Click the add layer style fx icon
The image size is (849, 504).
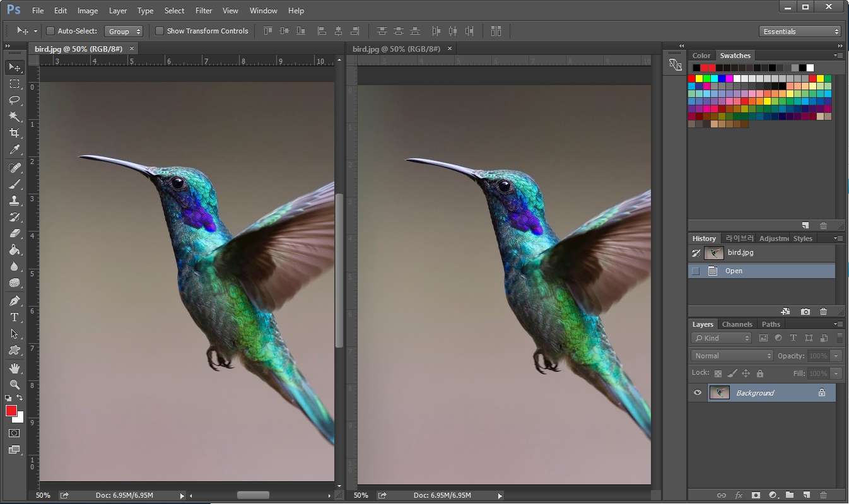coord(739,496)
